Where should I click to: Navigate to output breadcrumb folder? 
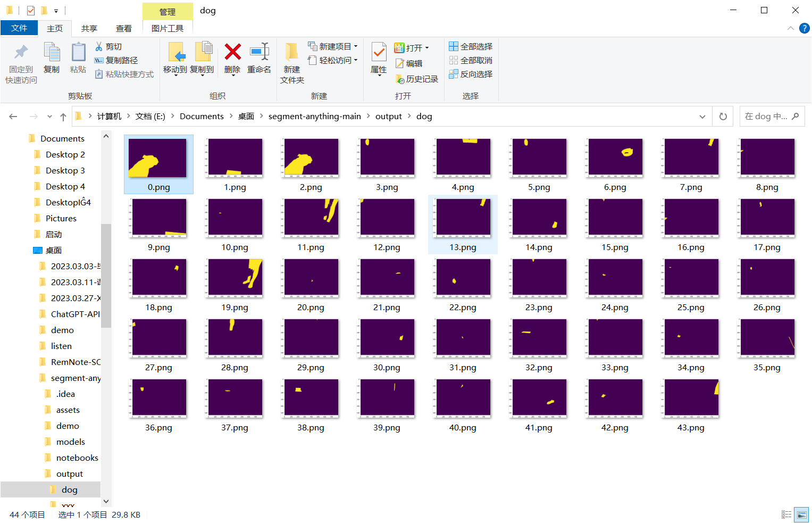[389, 117]
